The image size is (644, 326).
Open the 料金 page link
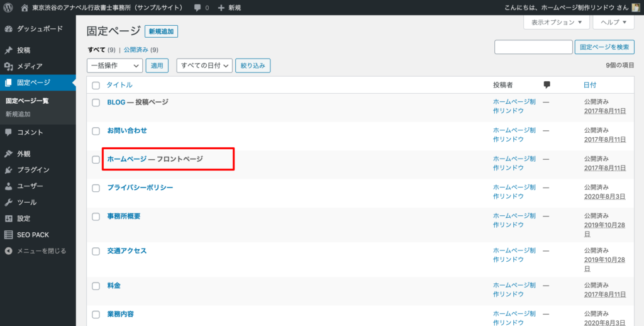point(114,285)
